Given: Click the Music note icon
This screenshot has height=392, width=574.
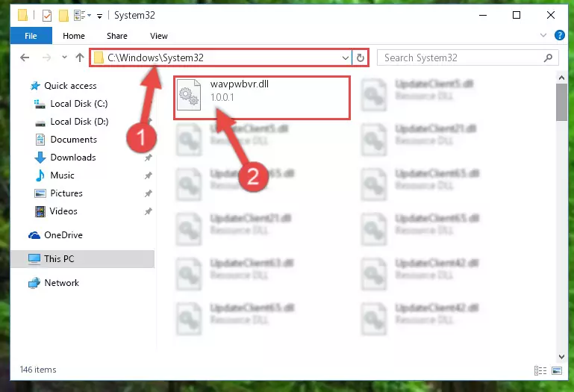Looking at the screenshot, I should click(40, 175).
